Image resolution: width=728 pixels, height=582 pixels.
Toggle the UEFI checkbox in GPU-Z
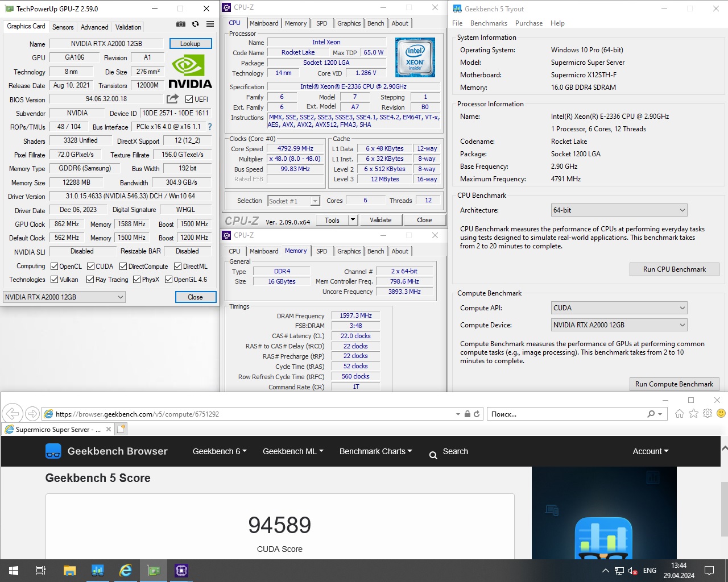(189, 99)
